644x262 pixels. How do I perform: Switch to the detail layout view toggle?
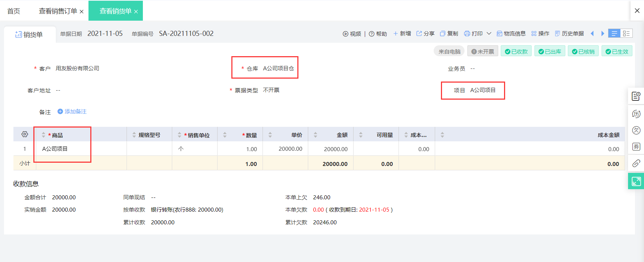[626, 33]
